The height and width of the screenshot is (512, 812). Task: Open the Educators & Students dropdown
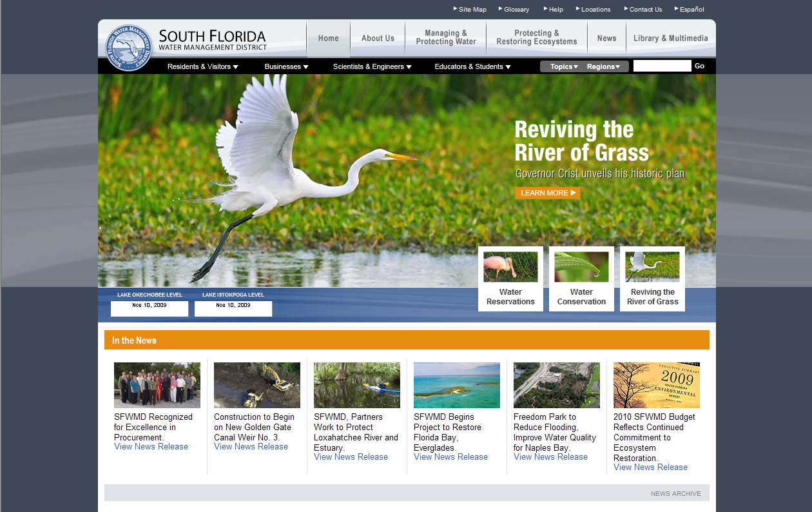click(472, 66)
